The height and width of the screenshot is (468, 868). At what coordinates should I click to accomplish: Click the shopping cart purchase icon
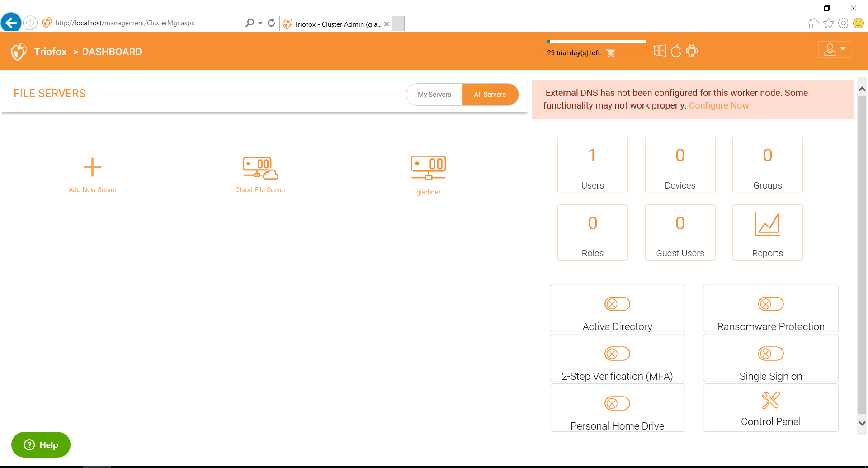[x=611, y=53]
